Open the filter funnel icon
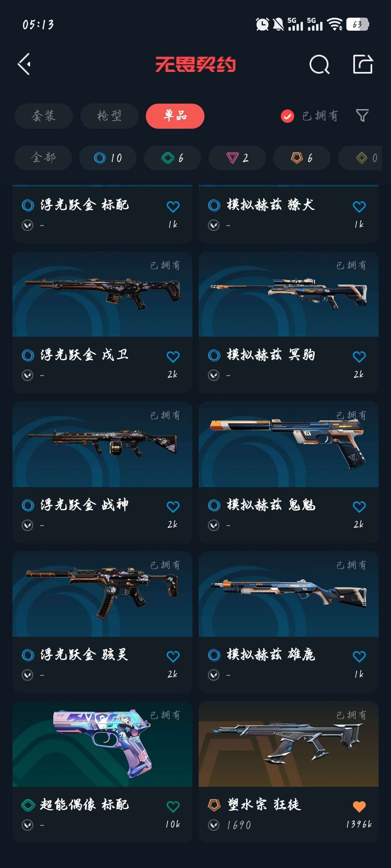Image resolution: width=391 pixels, height=868 pixels. coord(362,116)
